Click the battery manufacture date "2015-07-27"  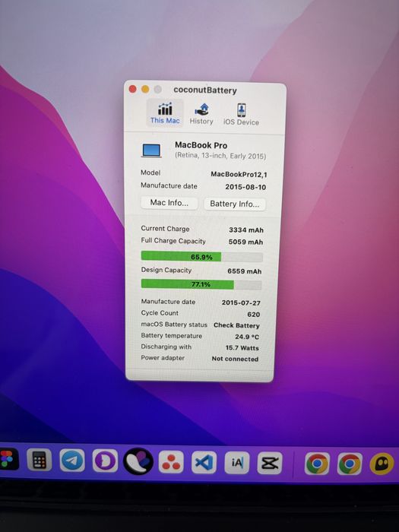pyautogui.click(x=241, y=302)
